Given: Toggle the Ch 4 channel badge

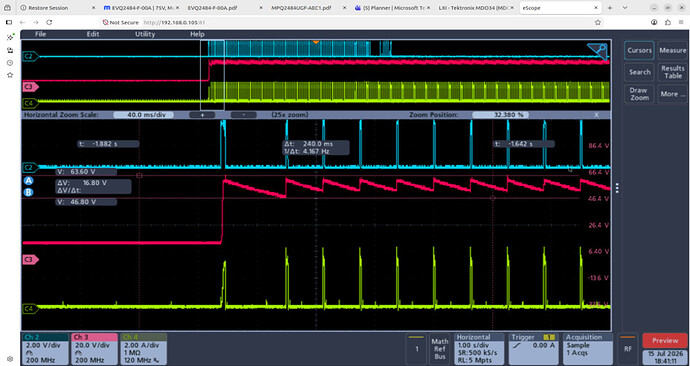Looking at the screenshot, I should point(143,347).
